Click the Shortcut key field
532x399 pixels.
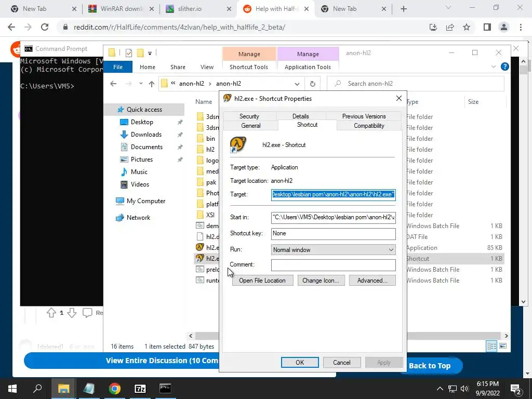point(333,233)
